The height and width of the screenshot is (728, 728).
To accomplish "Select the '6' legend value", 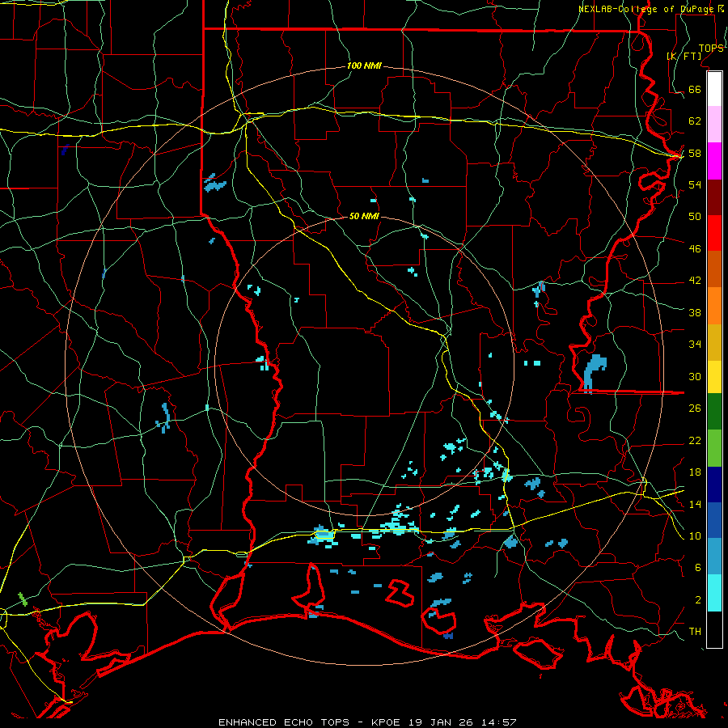I will pos(698,567).
